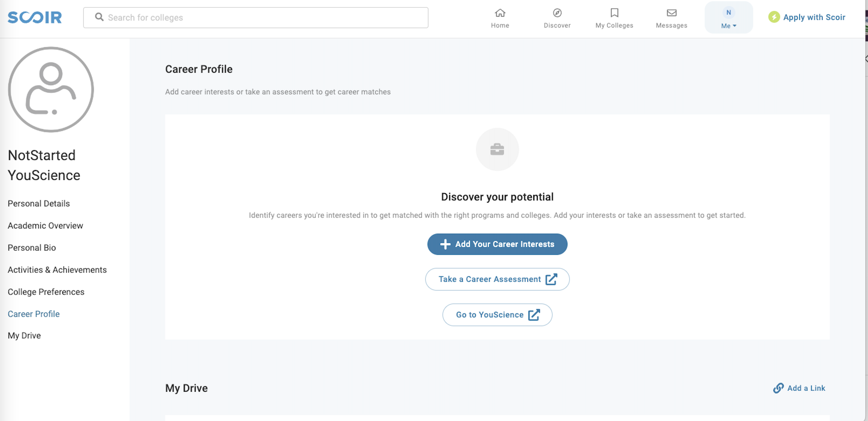Viewport: 868px width, 421px height.
Task: Go to Personal Details section
Action: pyautogui.click(x=39, y=204)
